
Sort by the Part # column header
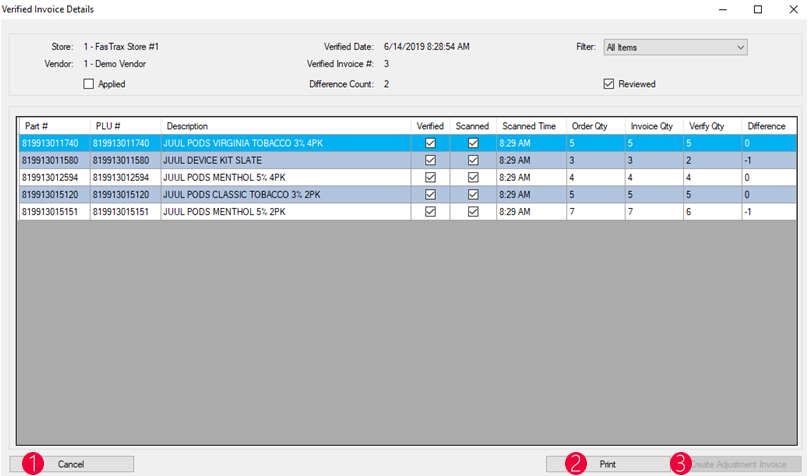(55, 126)
